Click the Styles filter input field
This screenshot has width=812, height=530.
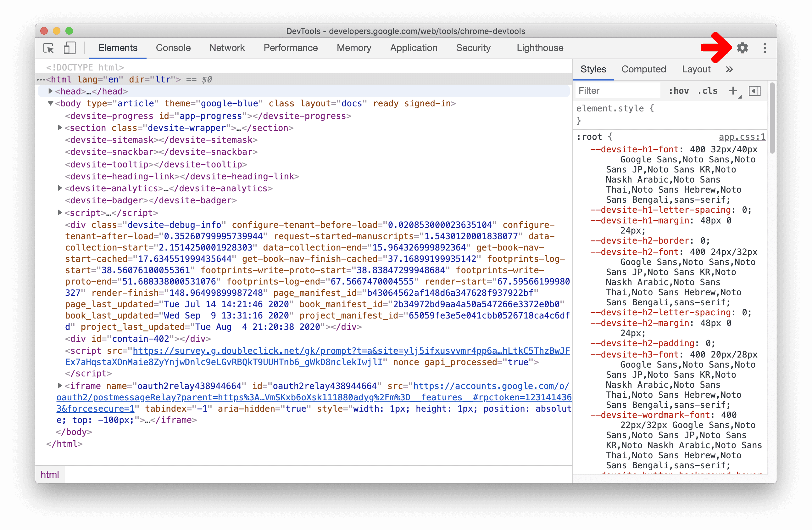coord(616,91)
